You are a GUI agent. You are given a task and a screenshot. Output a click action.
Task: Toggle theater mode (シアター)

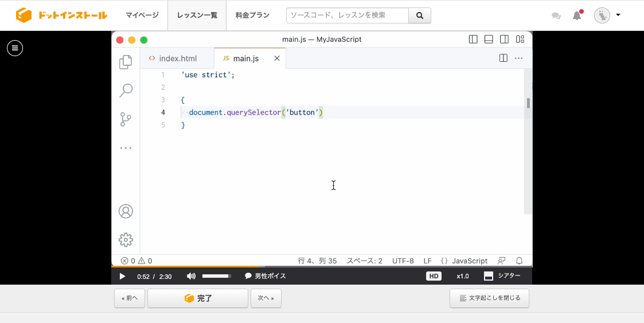[x=502, y=276]
